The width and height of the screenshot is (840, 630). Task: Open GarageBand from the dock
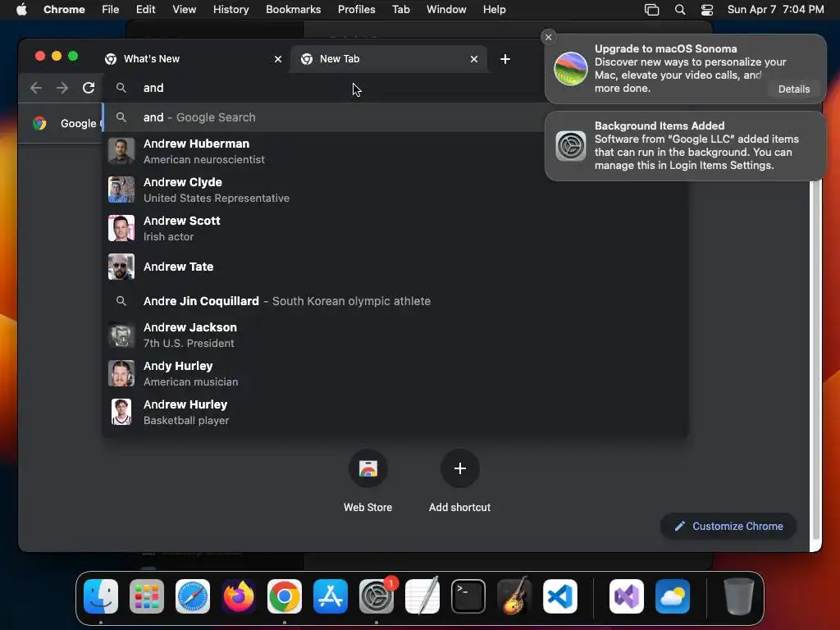514,596
